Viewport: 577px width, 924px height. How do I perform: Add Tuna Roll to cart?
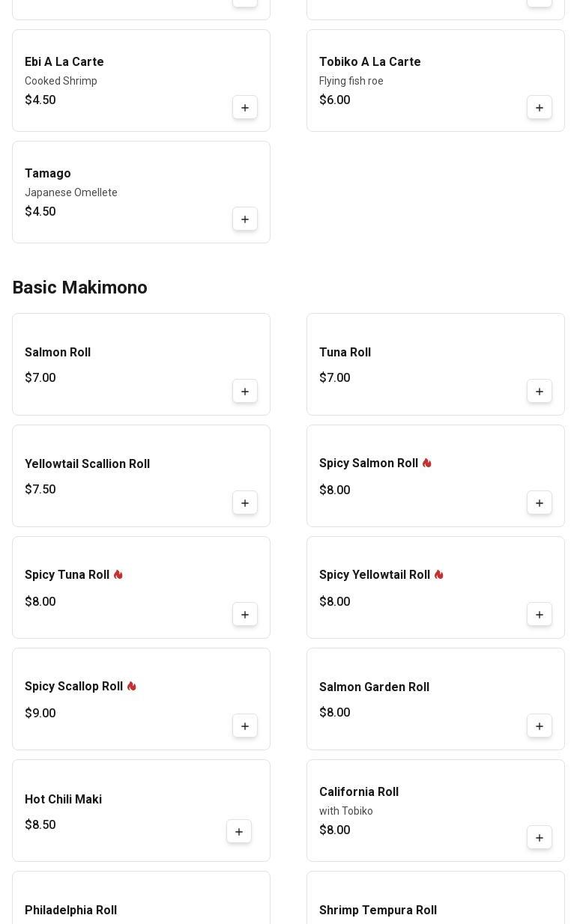tap(540, 392)
